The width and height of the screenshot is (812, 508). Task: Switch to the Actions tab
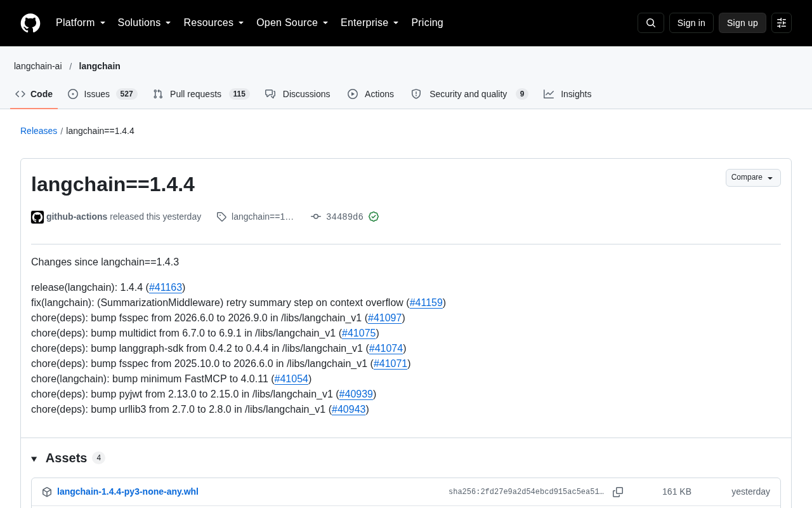tap(371, 94)
